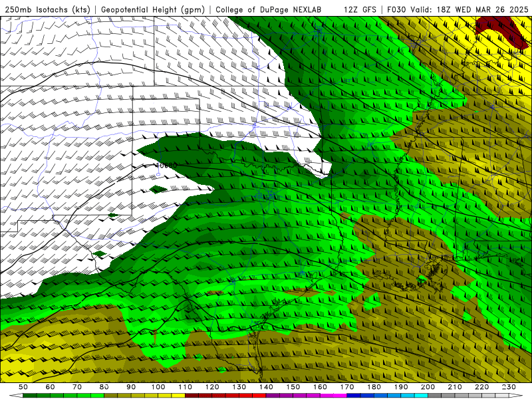Click the 'F030 Valid: 18Z WED MAR 26 2025' text
The image size is (532, 399).
tap(458, 10)
